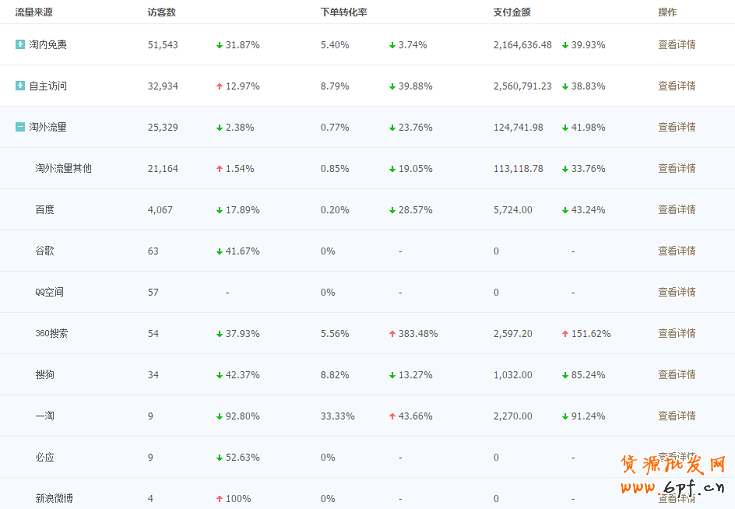Click the 访客数 column header
This screenshot has width=735, height=509.
(x=161, y=12)
